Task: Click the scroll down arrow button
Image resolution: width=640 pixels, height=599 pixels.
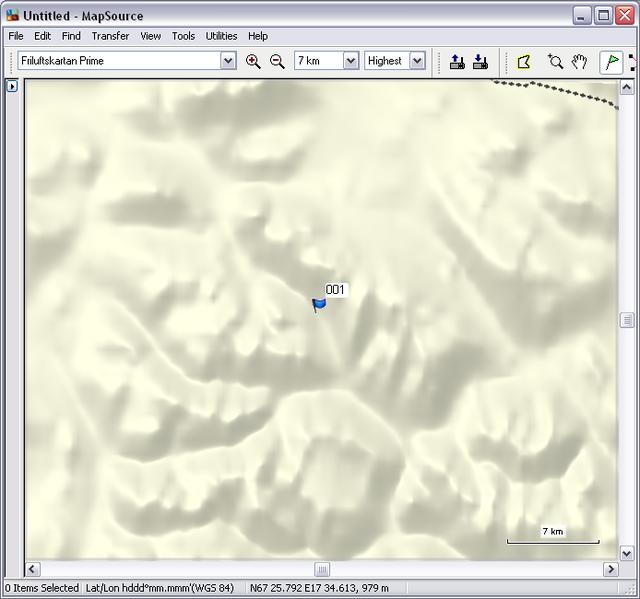Action: pos(627,552)
